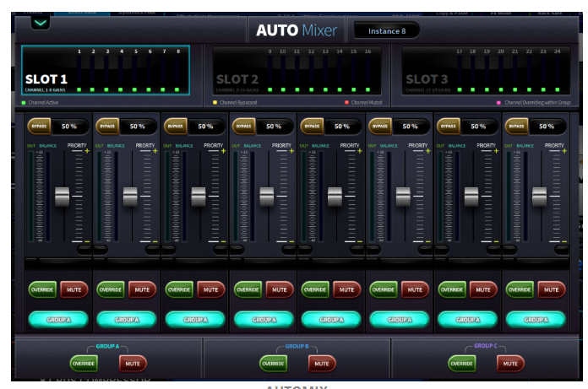Collapse the panel with the teal chevron
Image resolution: width=588 pixels, height=389 pixels.
[x=41, y=23]
